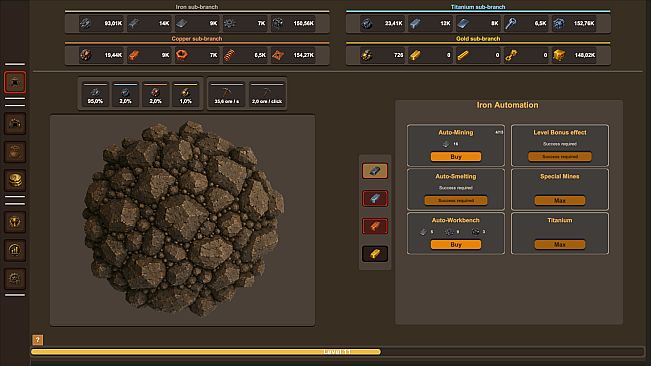The width and height of the screenshot is (651, 366).
Task: Select the highlighted ore mining sidebar icon
Action: pos(15,82)
